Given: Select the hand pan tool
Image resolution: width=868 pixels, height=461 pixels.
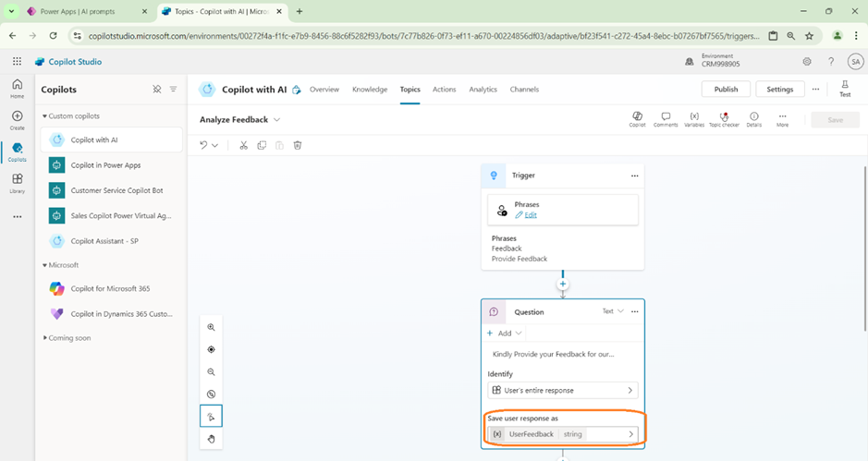Looking at the screenshot, I should (x=211, y=439).
